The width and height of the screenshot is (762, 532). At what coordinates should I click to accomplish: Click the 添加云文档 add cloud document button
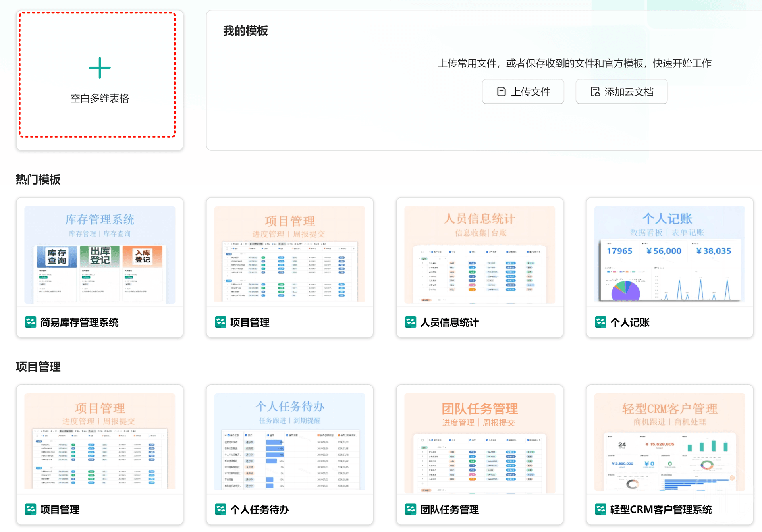coord(621,92)
